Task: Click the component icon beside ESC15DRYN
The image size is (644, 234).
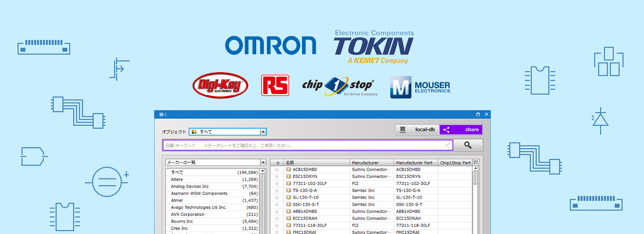Action: coord(289,176)
